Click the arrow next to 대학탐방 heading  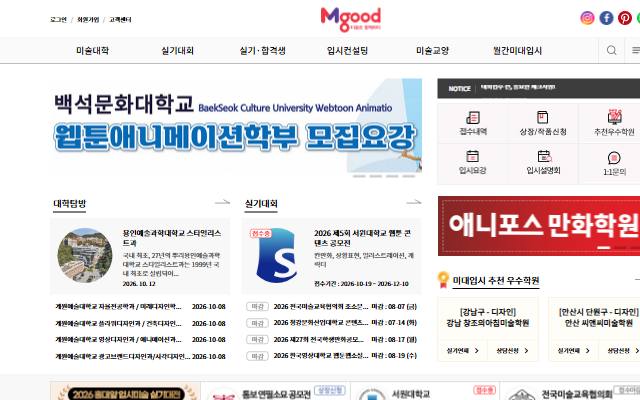pyautogui.click(x=222, y=202)
